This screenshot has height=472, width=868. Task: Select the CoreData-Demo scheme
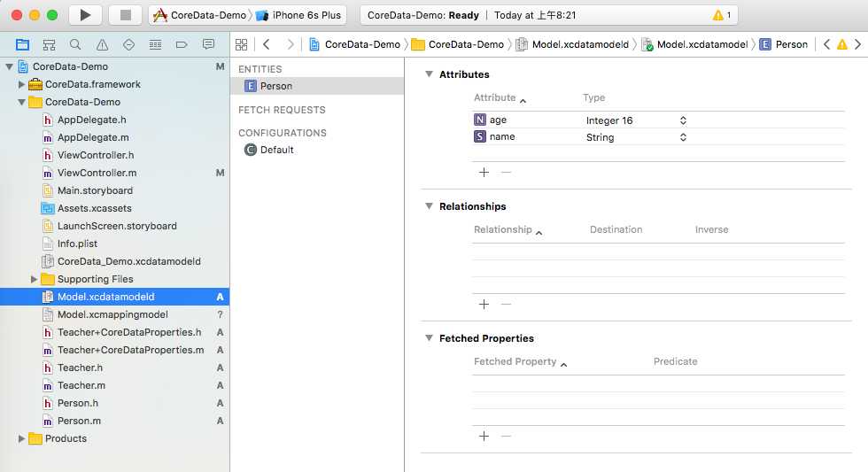pos(200,15)
